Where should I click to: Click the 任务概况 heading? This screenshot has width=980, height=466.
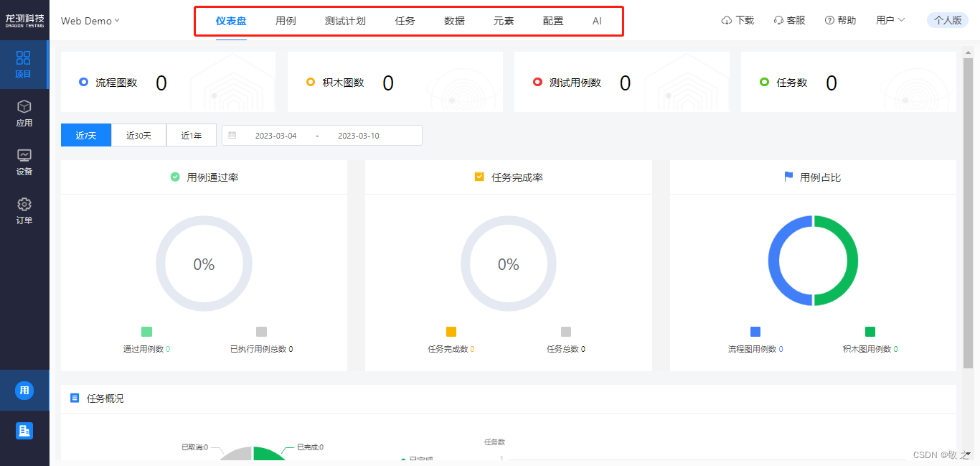pos(105,398)
